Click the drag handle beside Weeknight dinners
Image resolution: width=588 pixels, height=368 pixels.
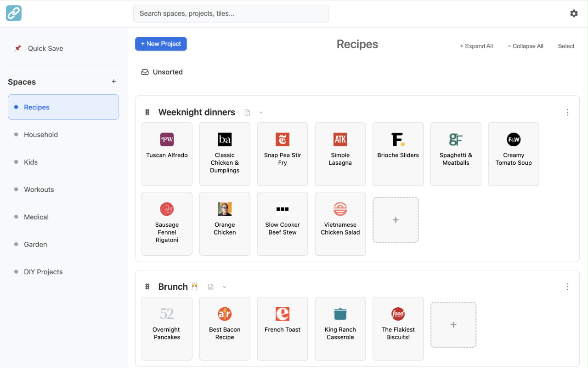(x=147, y=112)
